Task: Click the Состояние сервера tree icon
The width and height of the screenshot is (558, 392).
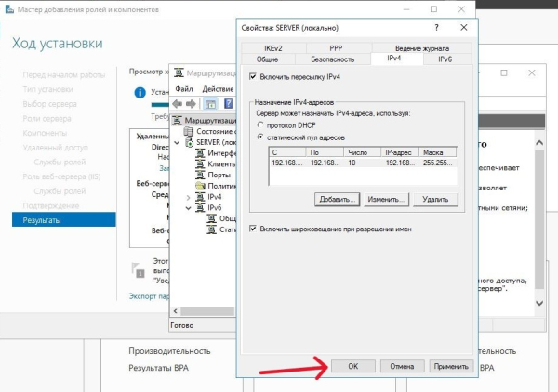Action: (188, 132)
